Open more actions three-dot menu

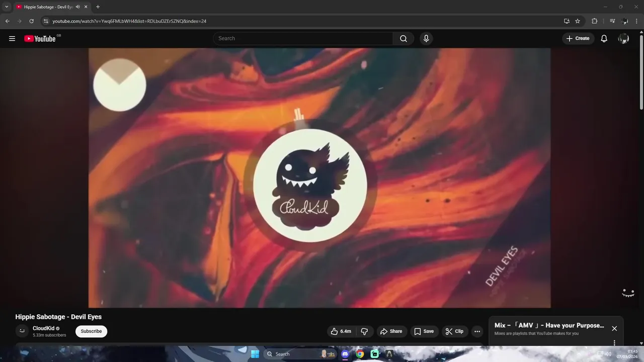point(477,331)
